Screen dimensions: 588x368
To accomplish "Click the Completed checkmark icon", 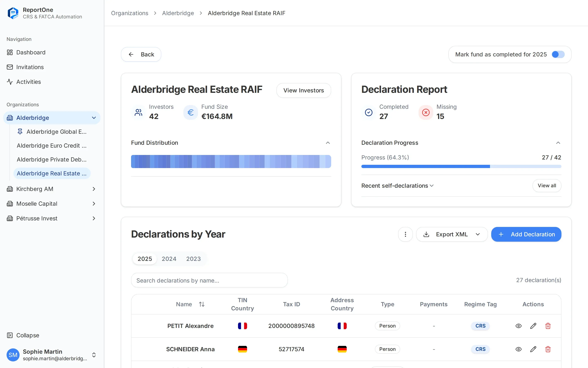I will point(369,112).
